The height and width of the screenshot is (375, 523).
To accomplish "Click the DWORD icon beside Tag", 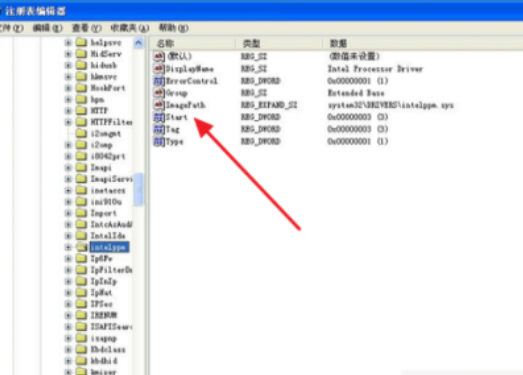I will pos(159,129).
